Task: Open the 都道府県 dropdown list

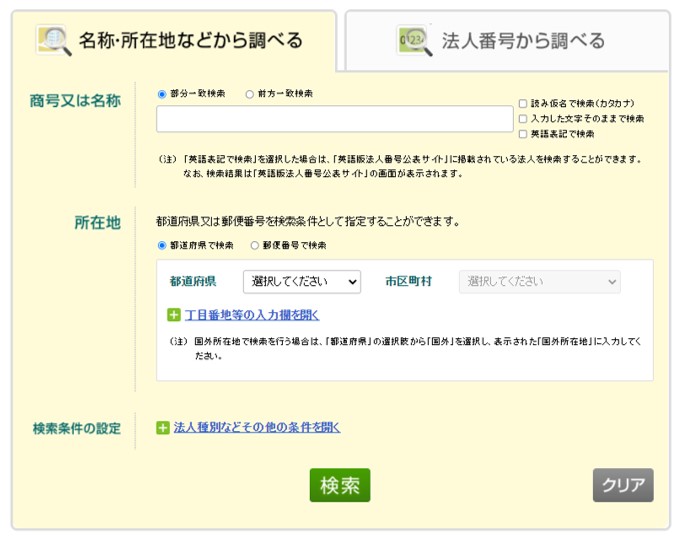Action: [x=302, y=282]
